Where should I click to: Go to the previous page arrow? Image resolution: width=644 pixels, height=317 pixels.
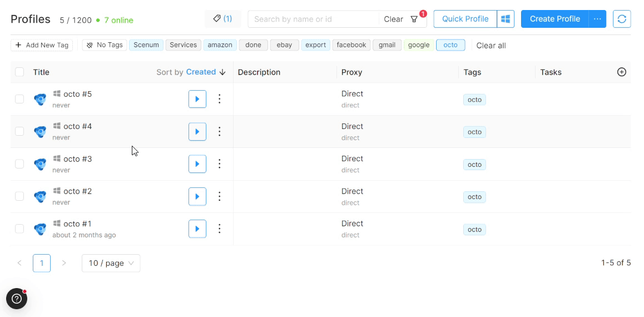click(x=19, y=263)
